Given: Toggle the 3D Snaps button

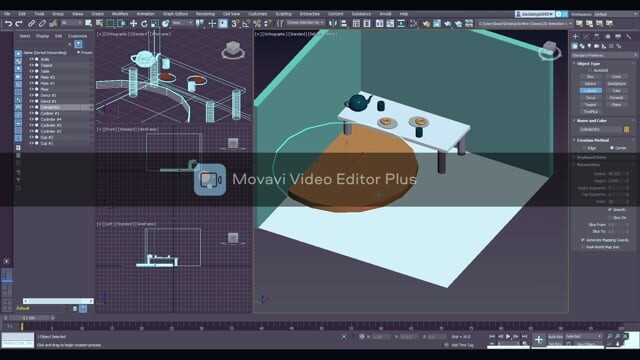Looking at the screenshot, I should tap(235, 24).
